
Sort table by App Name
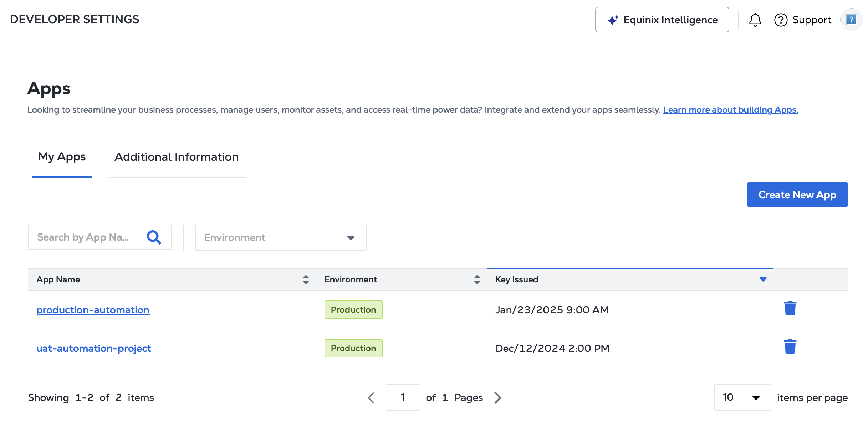tap(306, 279)
